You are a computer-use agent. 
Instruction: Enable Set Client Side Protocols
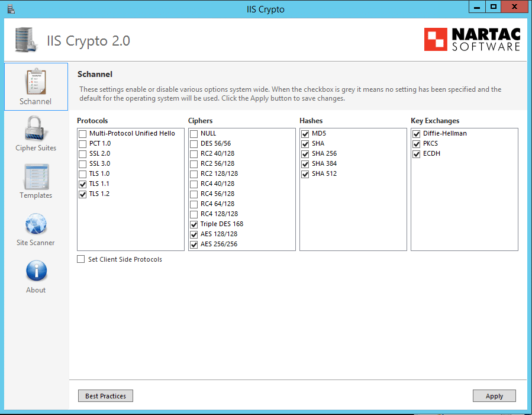(80, 259)
